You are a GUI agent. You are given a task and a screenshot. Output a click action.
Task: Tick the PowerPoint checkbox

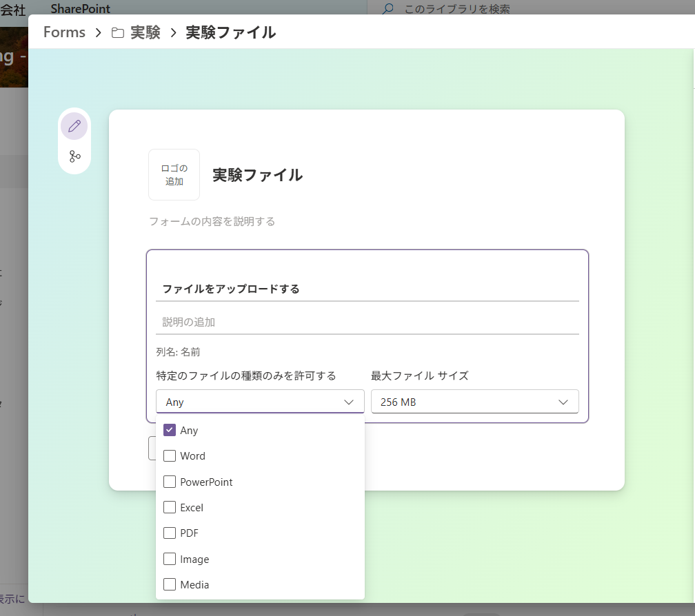point(170,482)
